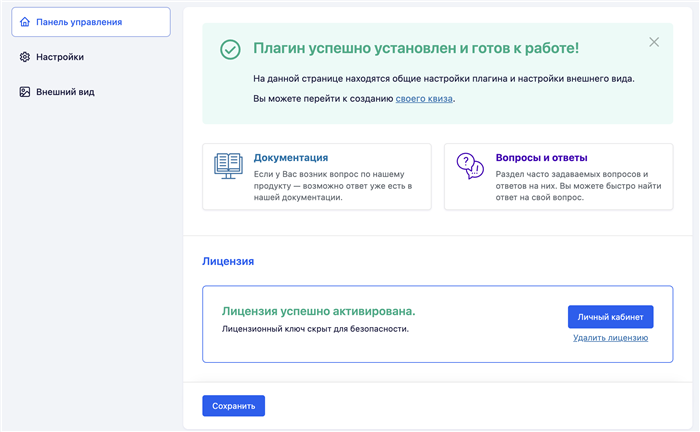Image resolution: width=700 pixels, height=432 pixels.
Task: Open the Вопросы и ответы heading
Action: (541, 158)
